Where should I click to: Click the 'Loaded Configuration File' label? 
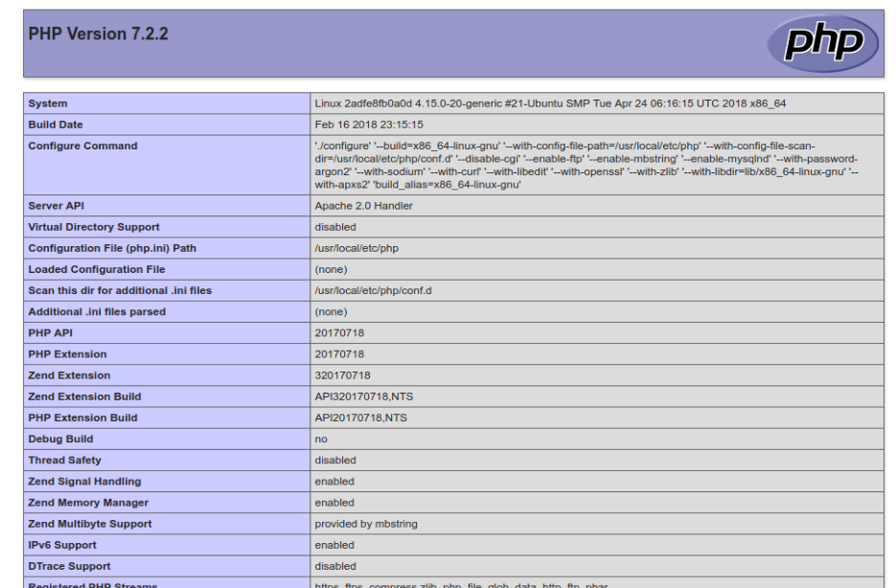(97, 269)
